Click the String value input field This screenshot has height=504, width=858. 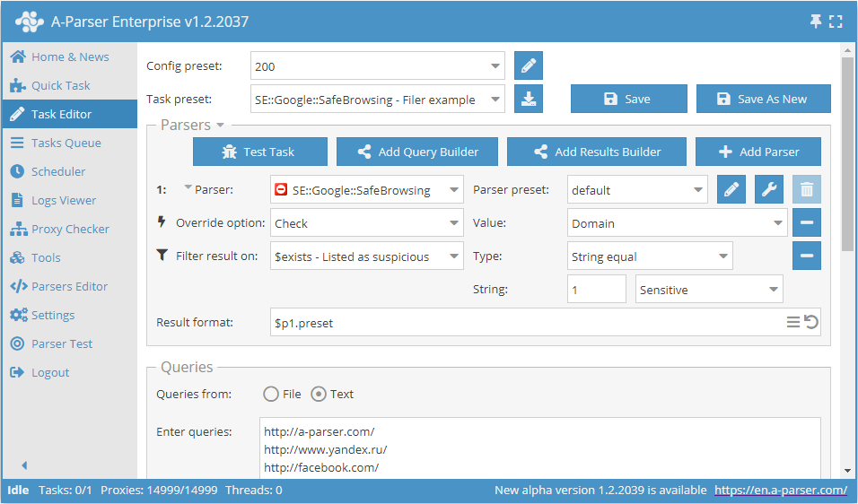tap(596, 290)
